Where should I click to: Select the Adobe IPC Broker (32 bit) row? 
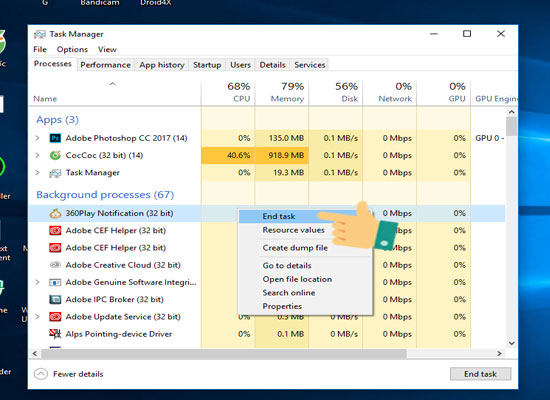coord(267,299)
